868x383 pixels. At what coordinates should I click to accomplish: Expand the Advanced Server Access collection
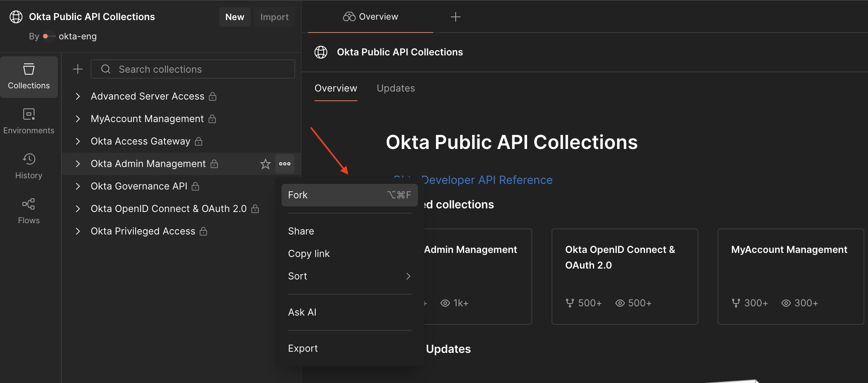pyautogui.click(x=78, y=96)
